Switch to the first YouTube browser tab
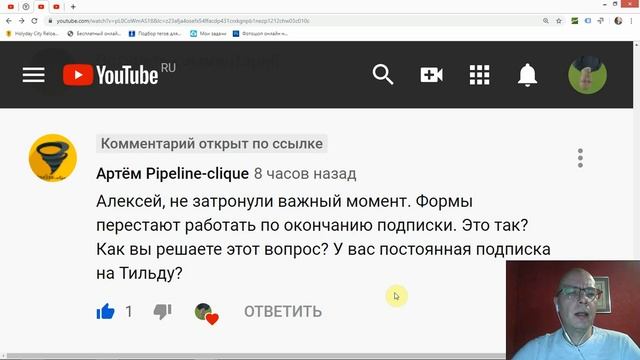Image resolution: width=640 pixels, height=360 pixels. point(11,7)
